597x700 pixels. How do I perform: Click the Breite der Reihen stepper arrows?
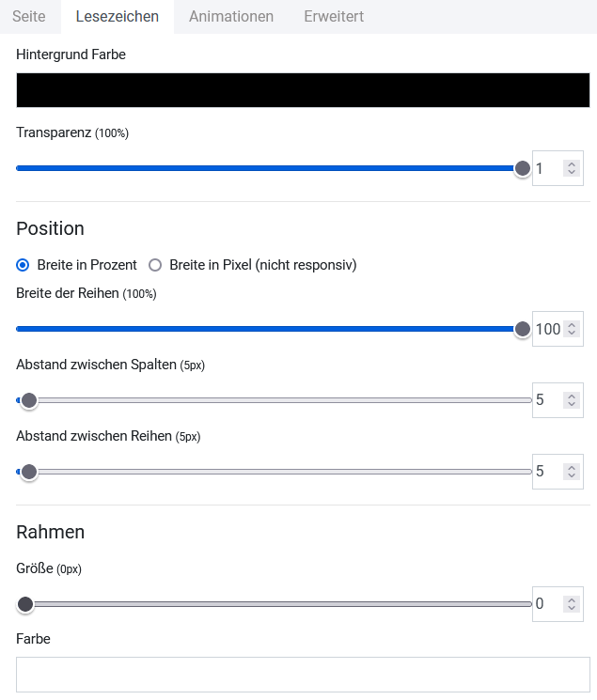(572, 329)
